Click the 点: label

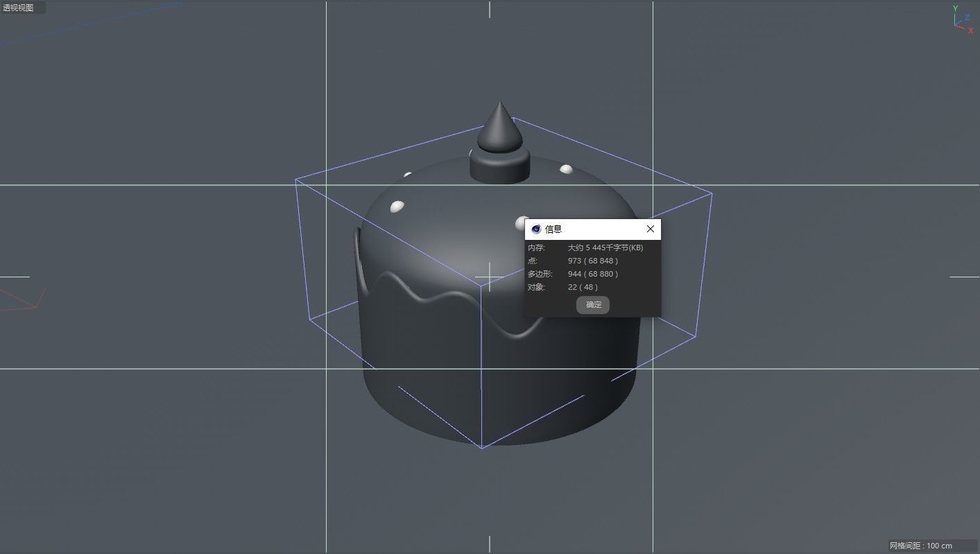(x=532, y=261)
